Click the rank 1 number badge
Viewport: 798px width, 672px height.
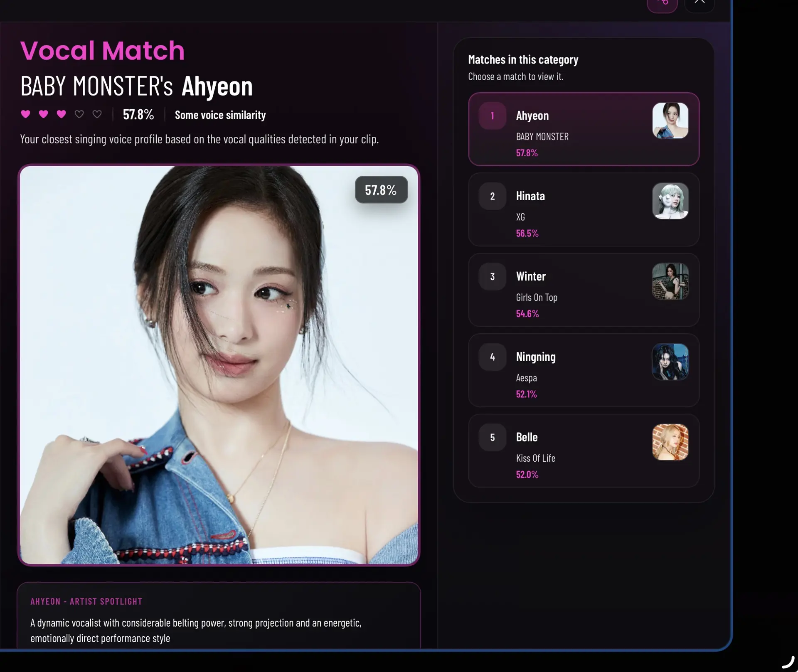493,116
